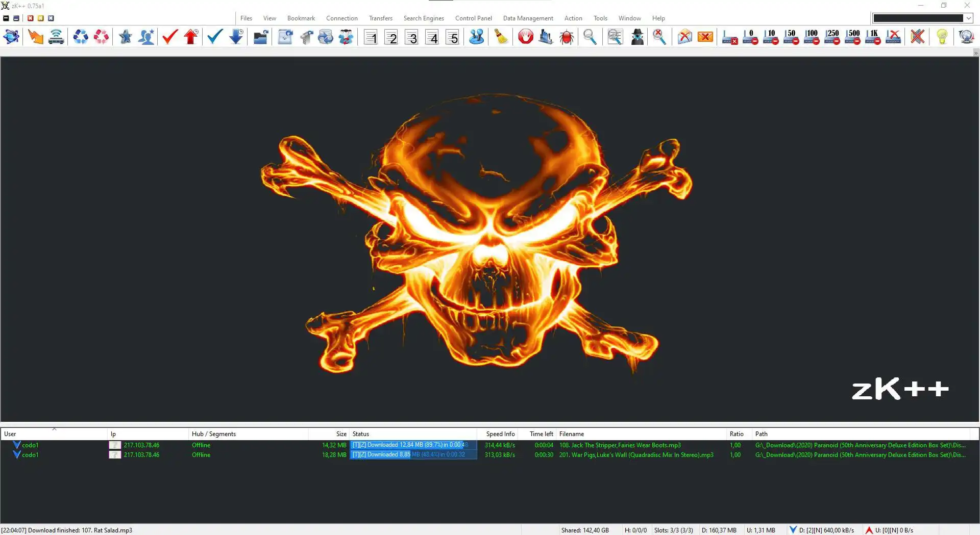This screenshot has height=535, width=980.
Task: Open the Transfers menu
Action: (381, 18)
